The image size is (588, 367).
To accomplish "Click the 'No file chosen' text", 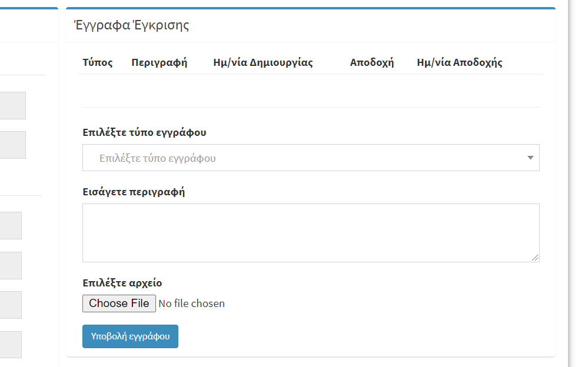I will point(192,303).
